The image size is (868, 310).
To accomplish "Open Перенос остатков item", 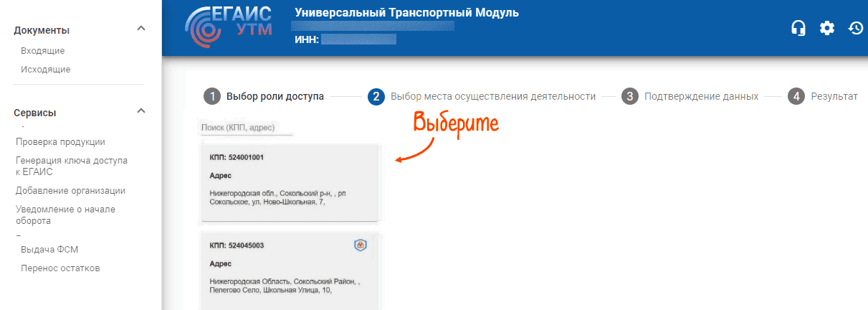I will click(x=60, y=268).
